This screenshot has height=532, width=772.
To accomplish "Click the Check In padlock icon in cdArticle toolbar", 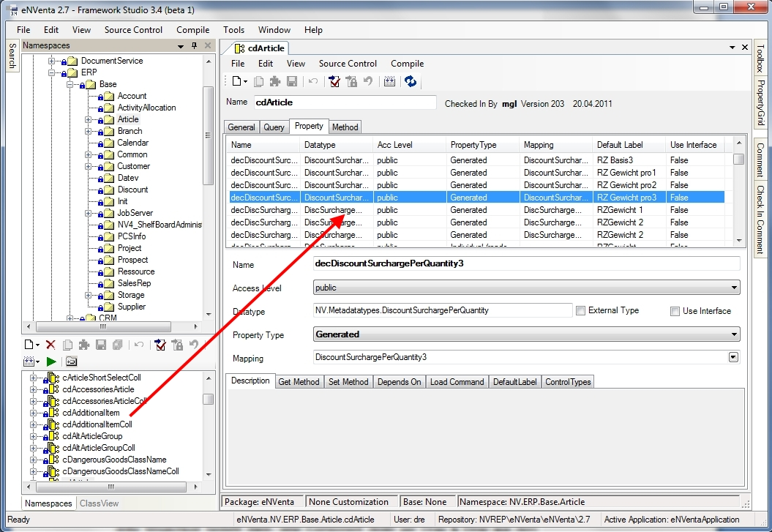I will [x=351, y=81].
